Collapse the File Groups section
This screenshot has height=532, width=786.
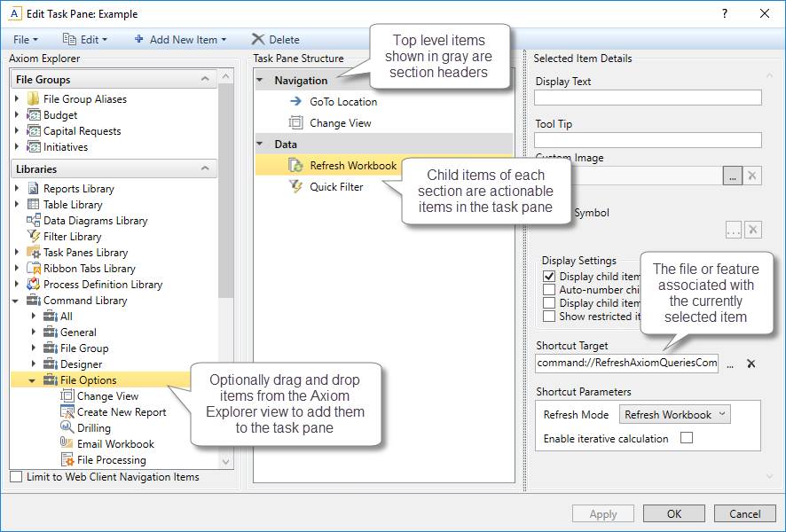(205, 80)
